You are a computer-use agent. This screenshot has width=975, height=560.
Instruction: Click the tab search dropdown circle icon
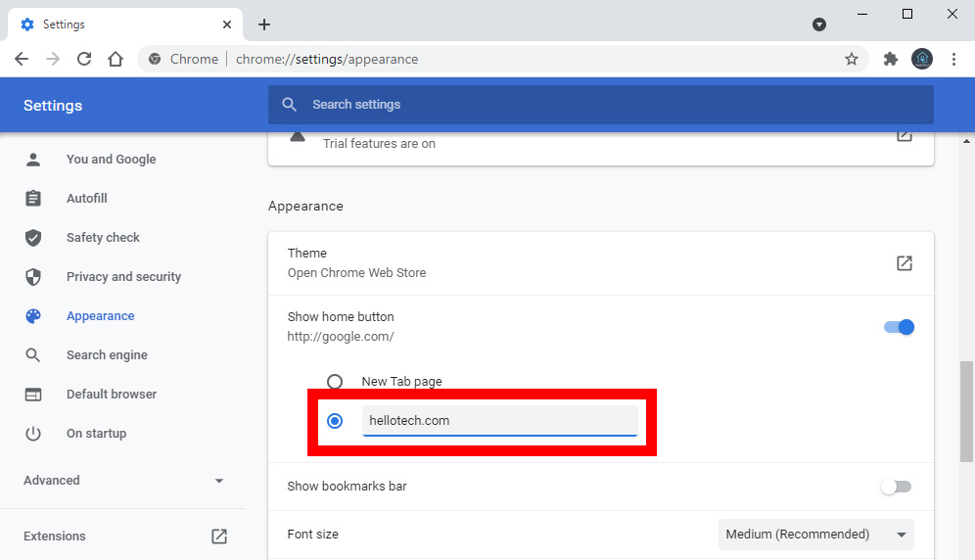click(819, 24)
